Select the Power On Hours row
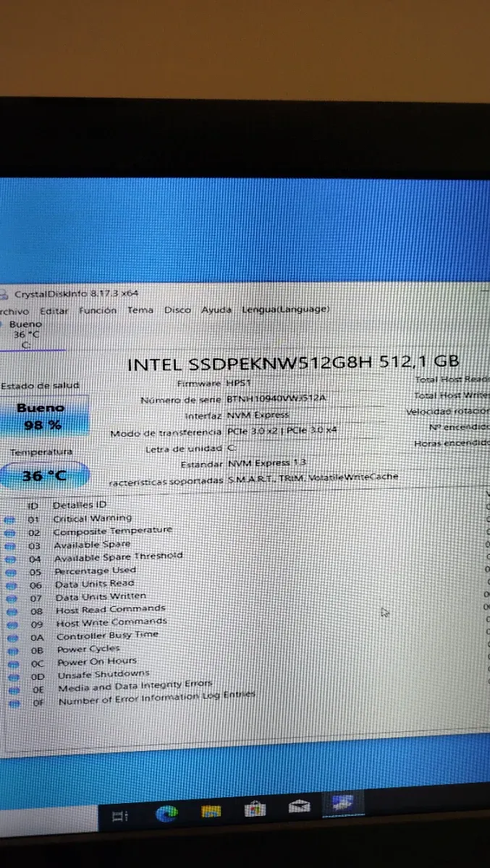Screen dimensions: 490x868 pyautogui.click(x=97, y=661)
